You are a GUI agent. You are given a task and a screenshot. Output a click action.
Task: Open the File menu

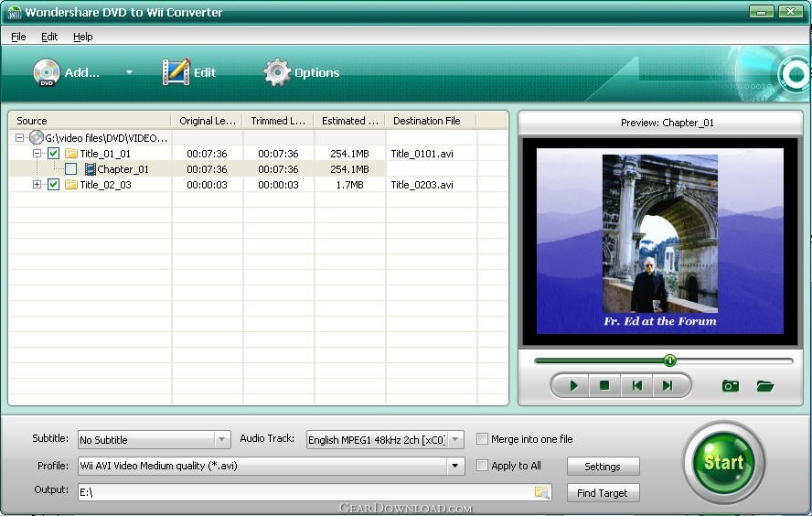18,37
